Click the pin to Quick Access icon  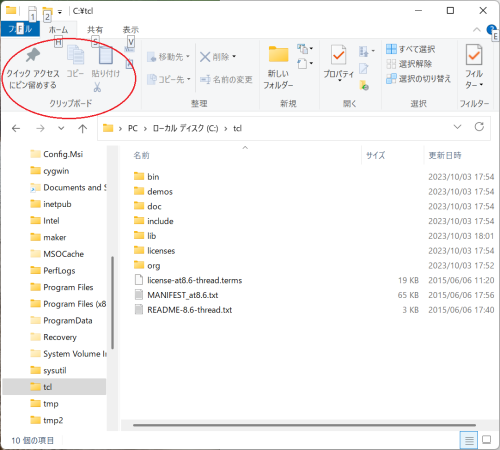click(x=33, y=55)
